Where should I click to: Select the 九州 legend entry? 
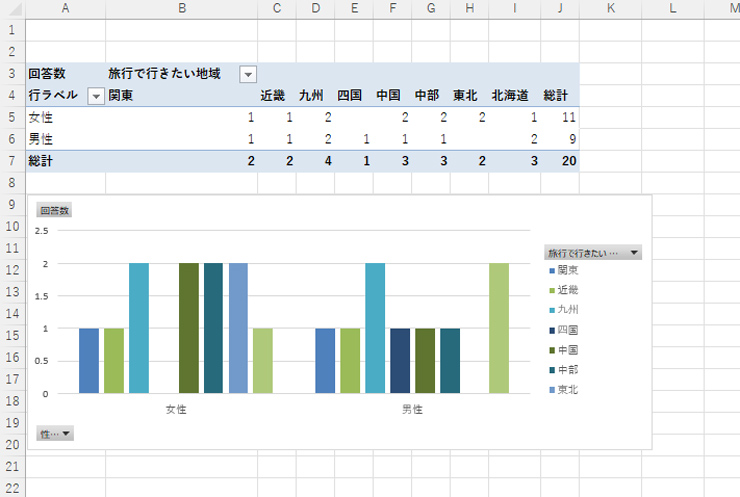pos(567,310)
